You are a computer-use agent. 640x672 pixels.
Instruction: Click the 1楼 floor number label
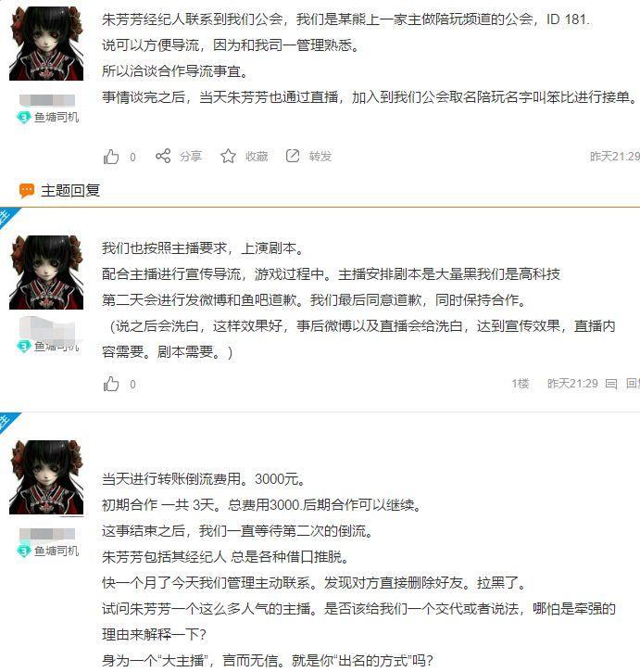[x=521, y=384]
